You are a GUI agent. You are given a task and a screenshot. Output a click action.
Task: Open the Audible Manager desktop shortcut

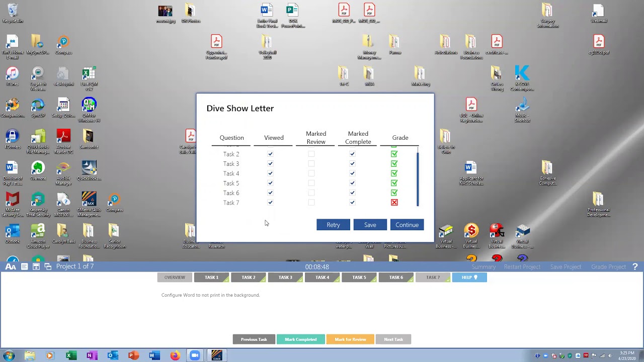[63, 173]
